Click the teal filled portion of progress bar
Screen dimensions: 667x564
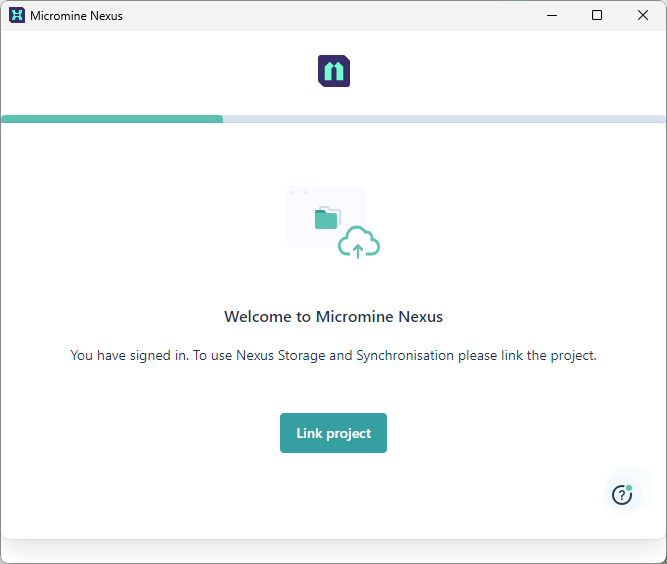[x=112, y=119]
